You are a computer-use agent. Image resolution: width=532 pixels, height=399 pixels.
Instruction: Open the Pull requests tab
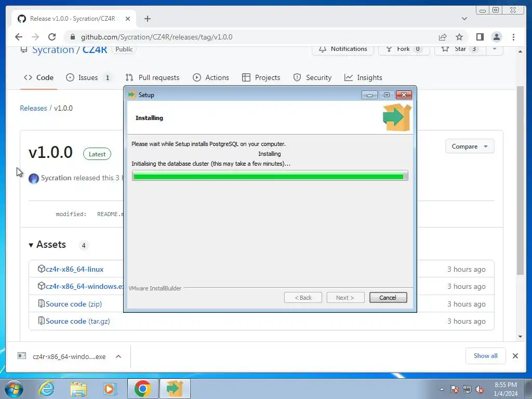152,77
